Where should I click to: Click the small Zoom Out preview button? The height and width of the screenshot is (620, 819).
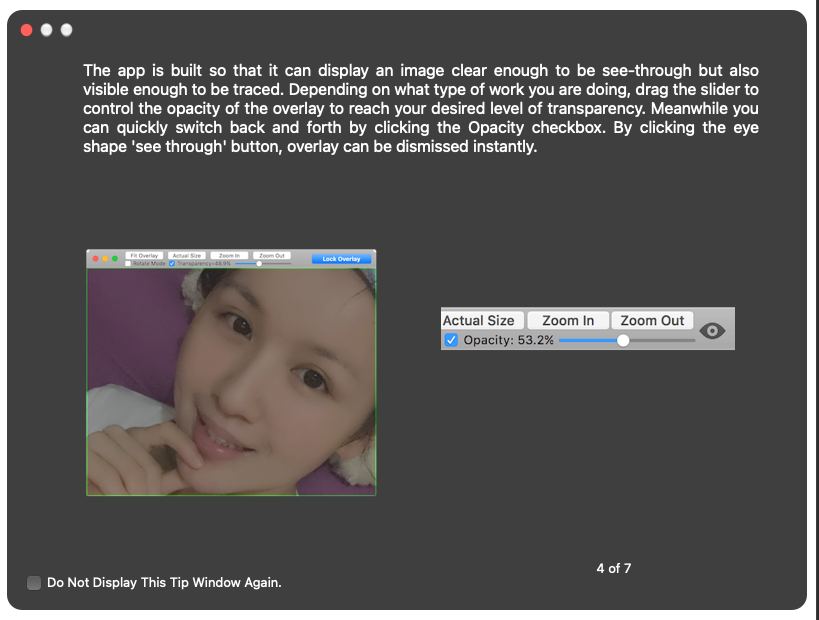(x=271, y=256)
